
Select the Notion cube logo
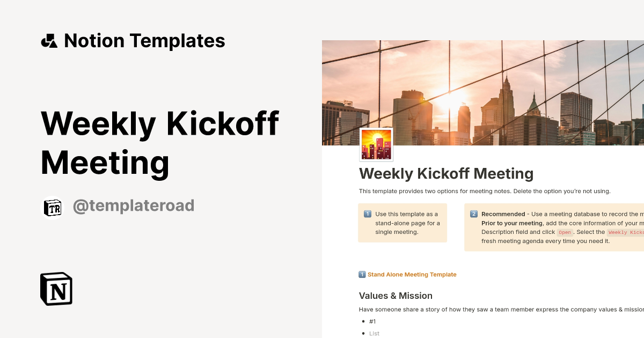56,289
